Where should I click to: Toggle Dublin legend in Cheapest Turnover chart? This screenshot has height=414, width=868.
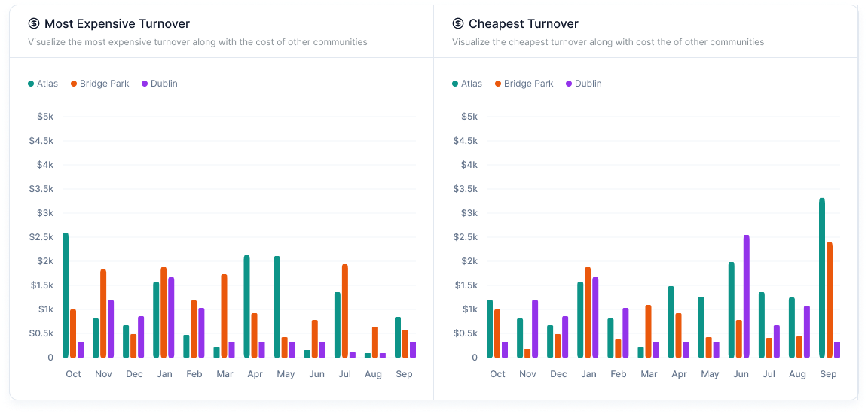[x=583, y=84]
